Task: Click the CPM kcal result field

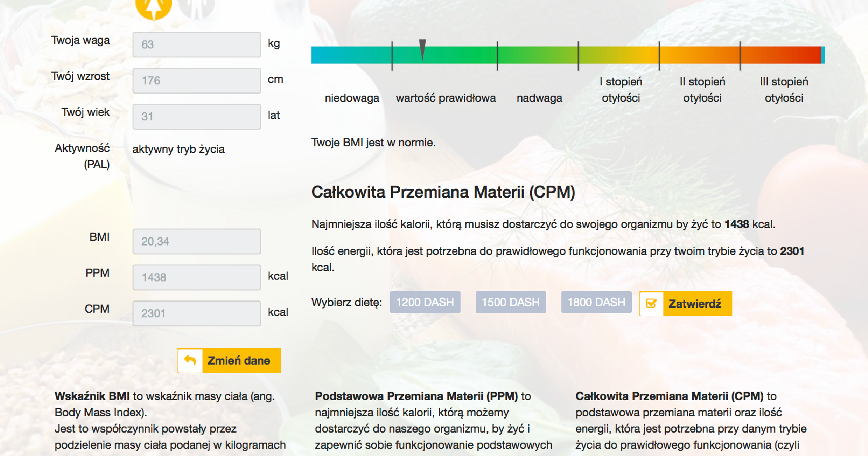Action: (197, 313)
